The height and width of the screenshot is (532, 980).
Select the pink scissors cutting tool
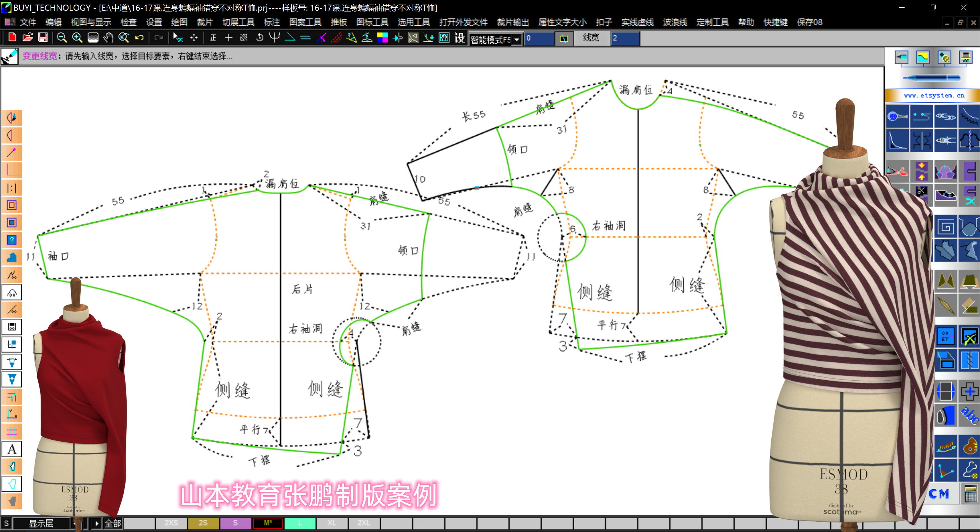(x=897, y=171)
